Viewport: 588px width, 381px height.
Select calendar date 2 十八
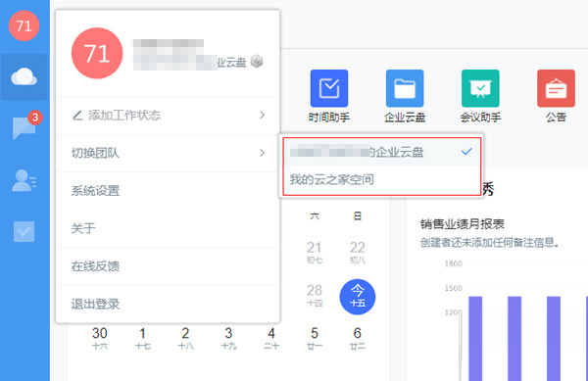185,338
